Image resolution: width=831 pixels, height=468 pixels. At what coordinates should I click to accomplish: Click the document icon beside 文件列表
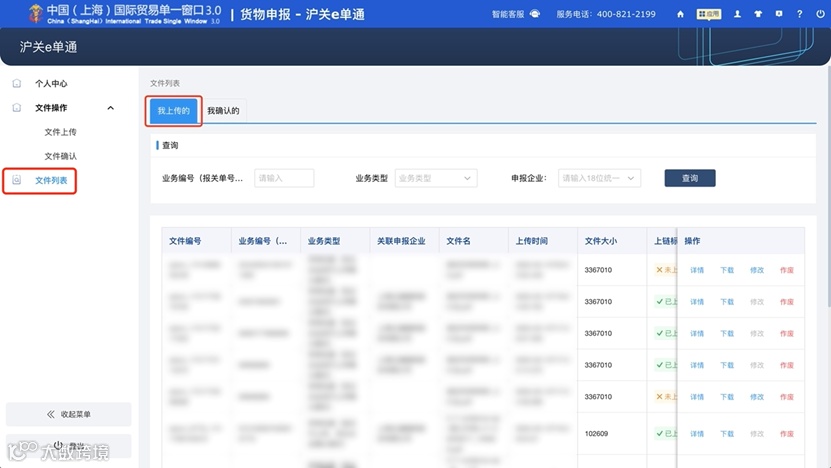point(17,180)
